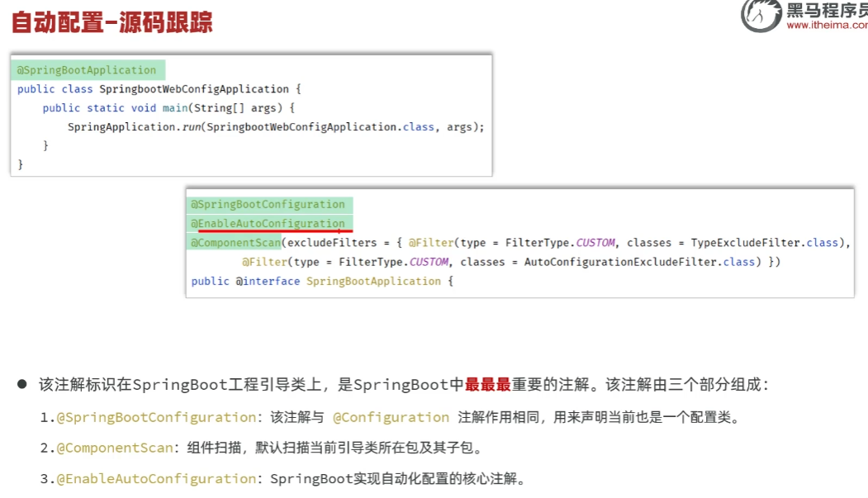The width and height of the screenshot is (868, 498).
Task: Click list item 3 @EnableAutoConfiguration
Action: pyautogui.click(x=283, y=479)
